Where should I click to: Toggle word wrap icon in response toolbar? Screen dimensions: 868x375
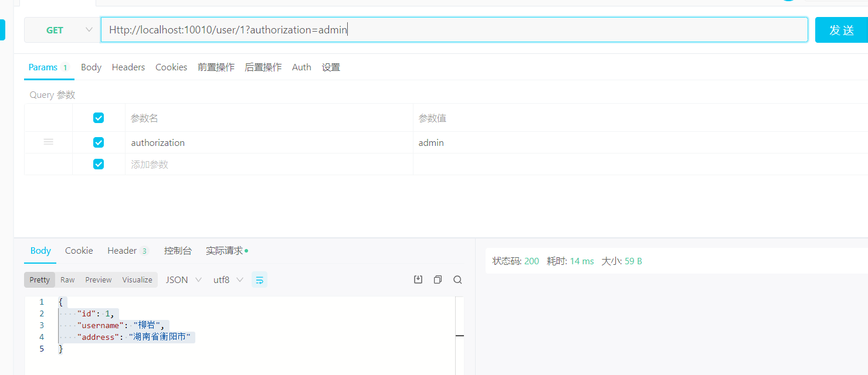259,279
